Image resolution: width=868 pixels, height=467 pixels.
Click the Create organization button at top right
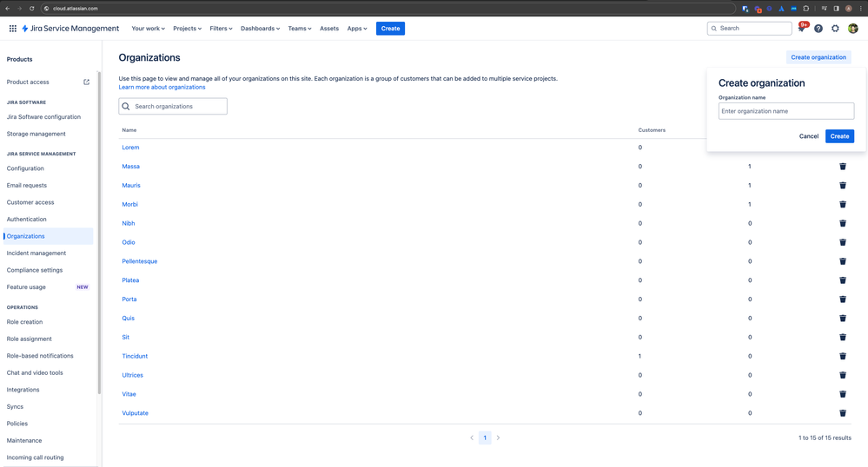click(x=818, y=57)
